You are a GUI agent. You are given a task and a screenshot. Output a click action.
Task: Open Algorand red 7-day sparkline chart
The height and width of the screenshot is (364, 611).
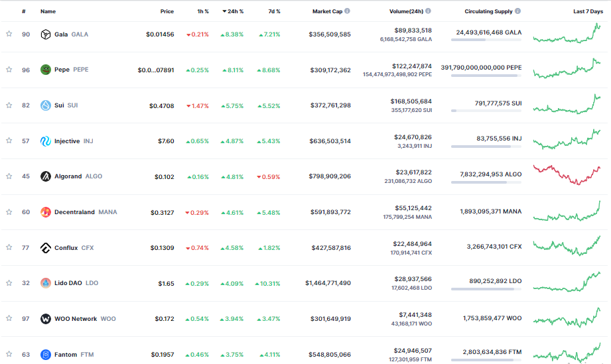tap(567, 175)
